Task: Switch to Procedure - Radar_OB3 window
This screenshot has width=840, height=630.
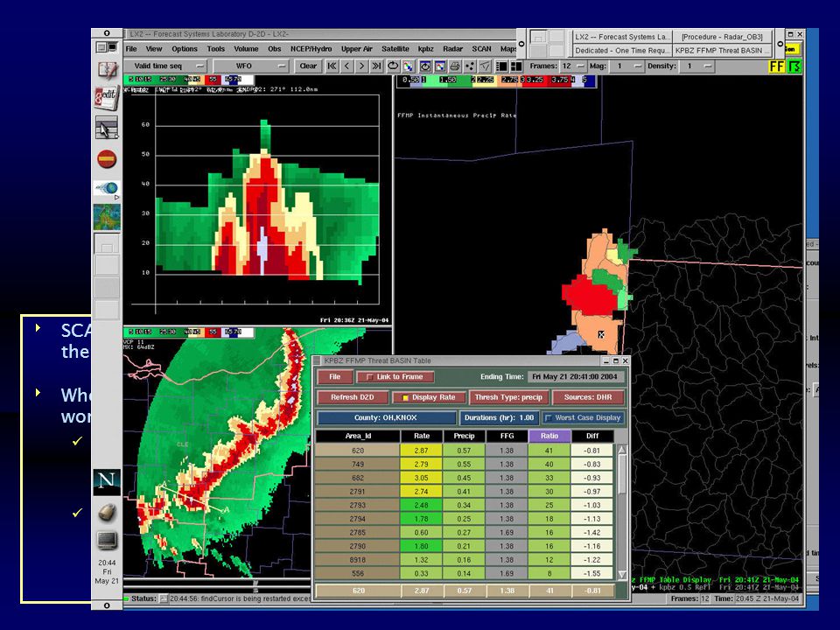Action: click(721, 37)
